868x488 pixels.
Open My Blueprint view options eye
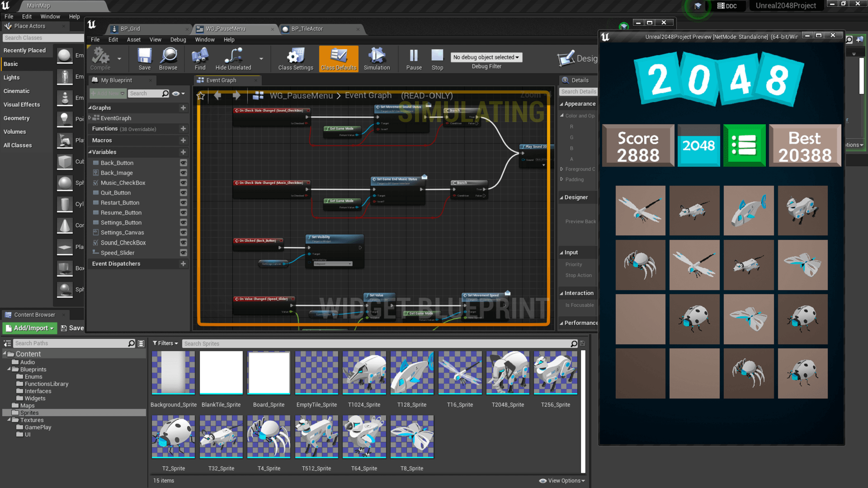178,94
